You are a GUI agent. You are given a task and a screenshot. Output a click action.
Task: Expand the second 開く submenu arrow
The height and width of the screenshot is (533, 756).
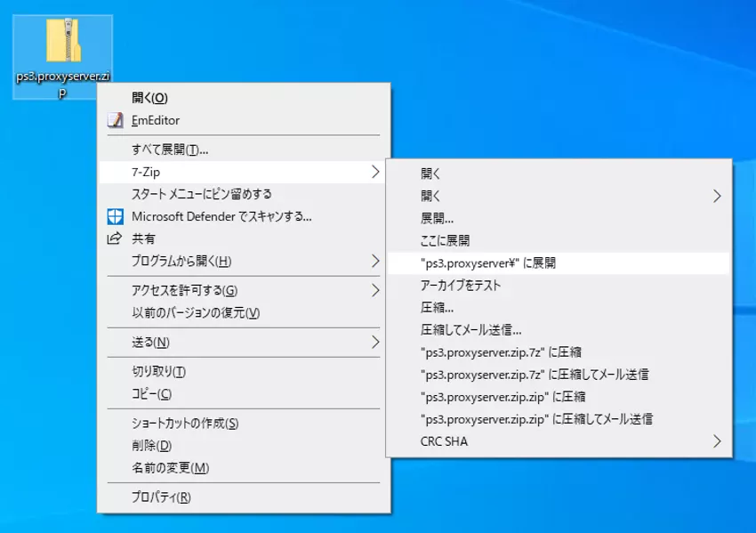(717, 196)
